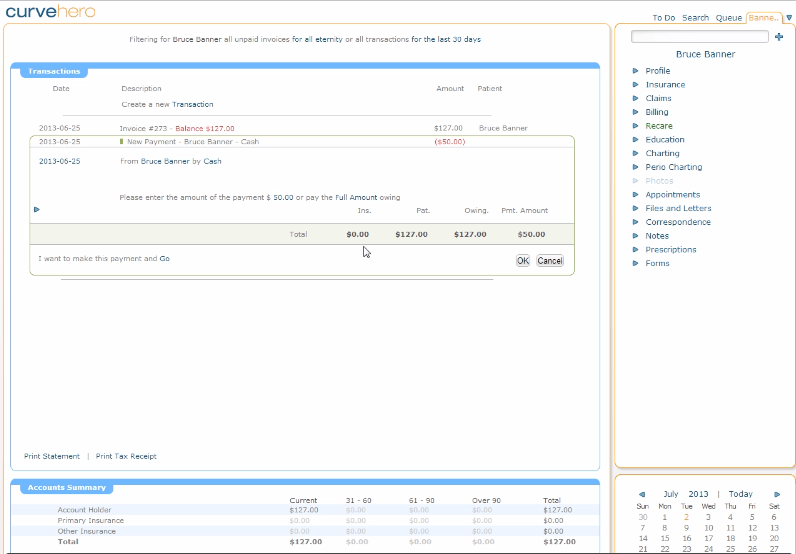
Task: Expand the Billing arrow
Action: (x=635, y=112)
